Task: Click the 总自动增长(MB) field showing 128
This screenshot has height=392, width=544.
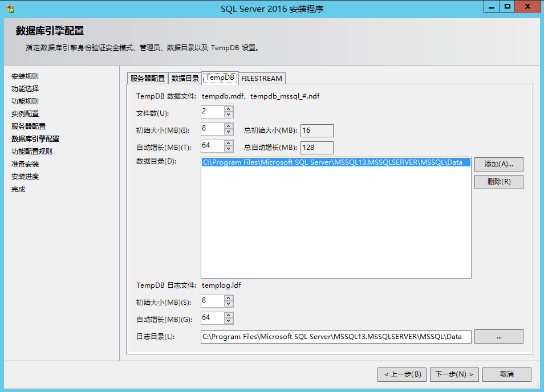Action: point(316,148)
